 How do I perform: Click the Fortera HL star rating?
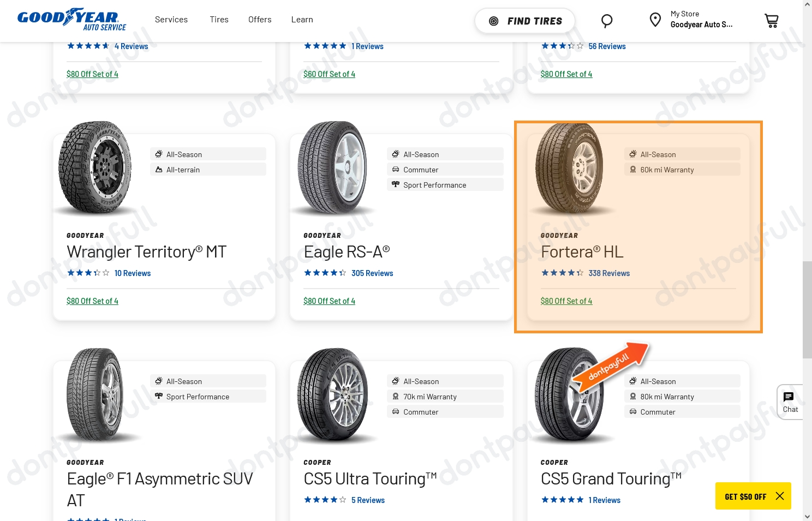562,272
